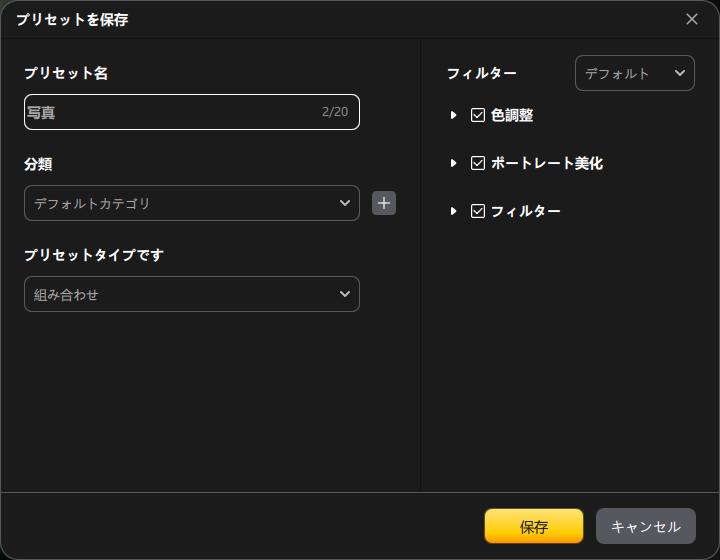Image resolution: width=720 pixels, height=560 pixels.
Task: Uncheck the 色調整 checkbox
Action: click(x=478, y=115)
